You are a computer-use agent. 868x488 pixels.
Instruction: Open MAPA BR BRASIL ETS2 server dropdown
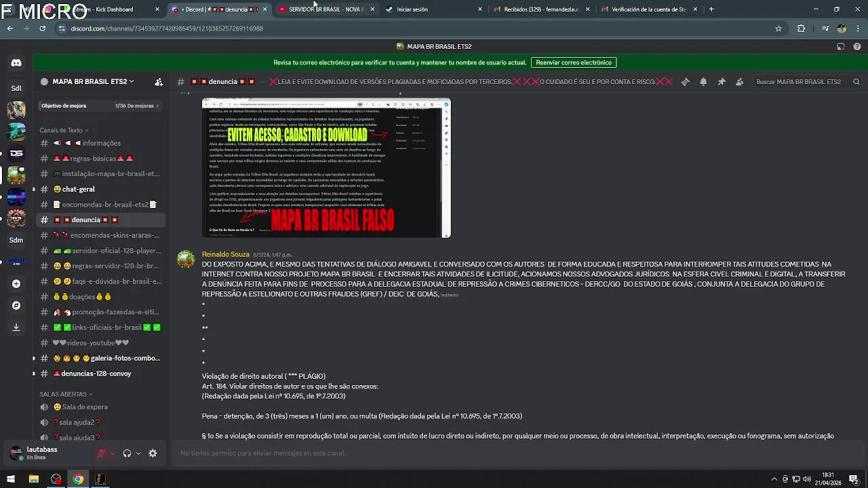[94, 81]
